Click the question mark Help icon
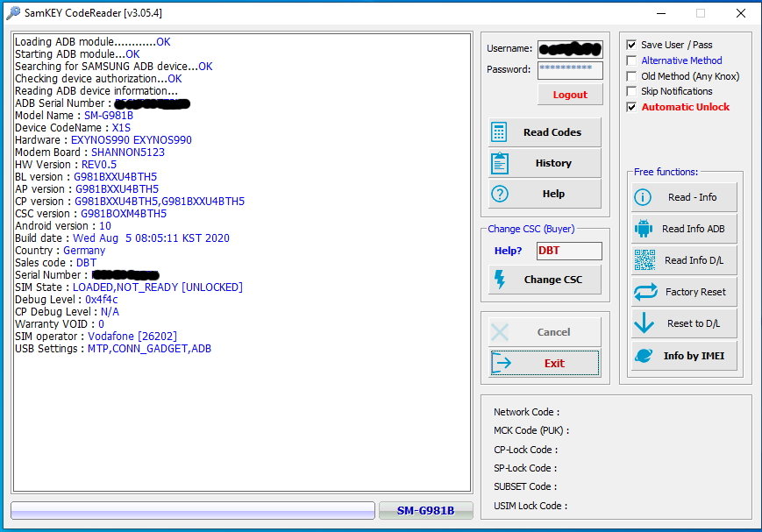Image resolution: width=762 pixels, height=532 pixels. coord(500,194)
